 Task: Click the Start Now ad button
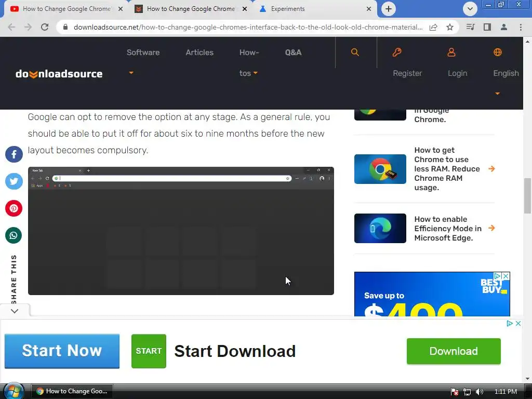62,351
